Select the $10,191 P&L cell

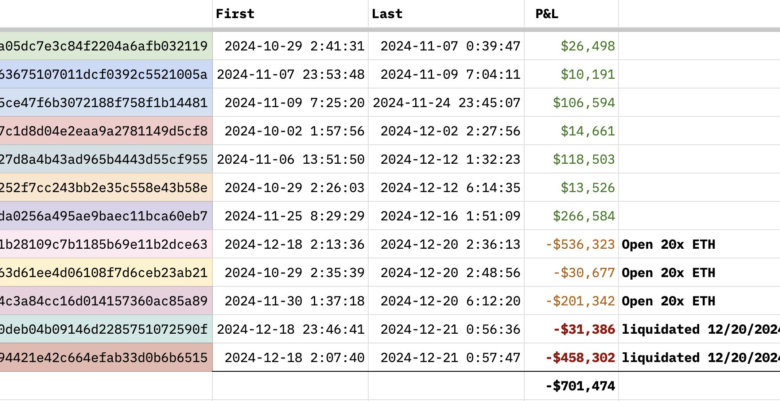point(572,75)
